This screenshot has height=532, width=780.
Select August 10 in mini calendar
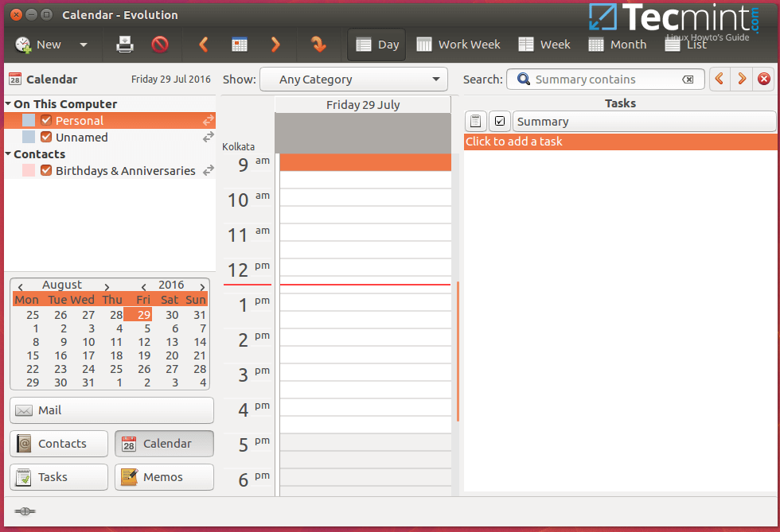tap(88, 342)
